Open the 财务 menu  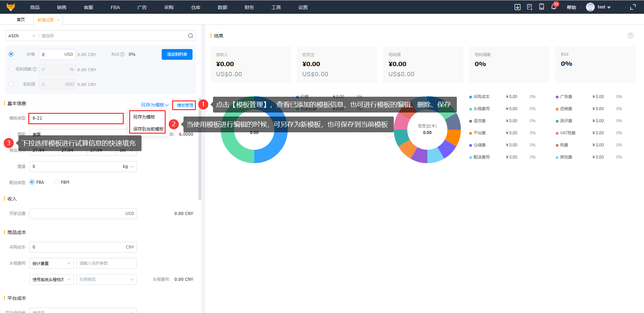249,7
